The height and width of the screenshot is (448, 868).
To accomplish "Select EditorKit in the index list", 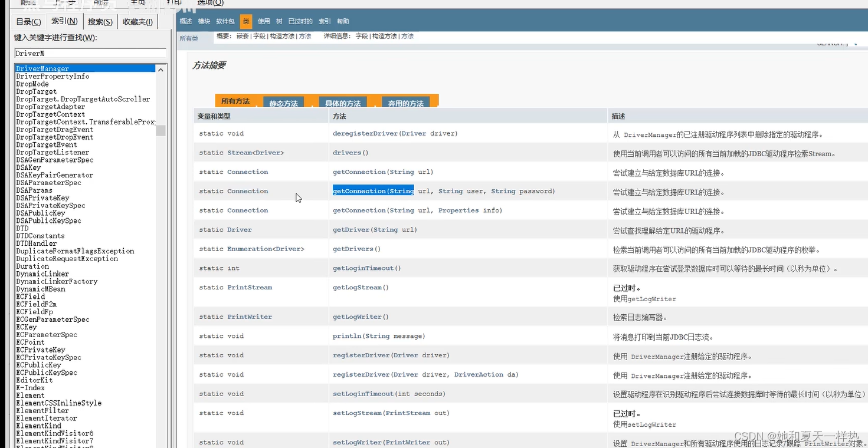I will pos(34,380).
